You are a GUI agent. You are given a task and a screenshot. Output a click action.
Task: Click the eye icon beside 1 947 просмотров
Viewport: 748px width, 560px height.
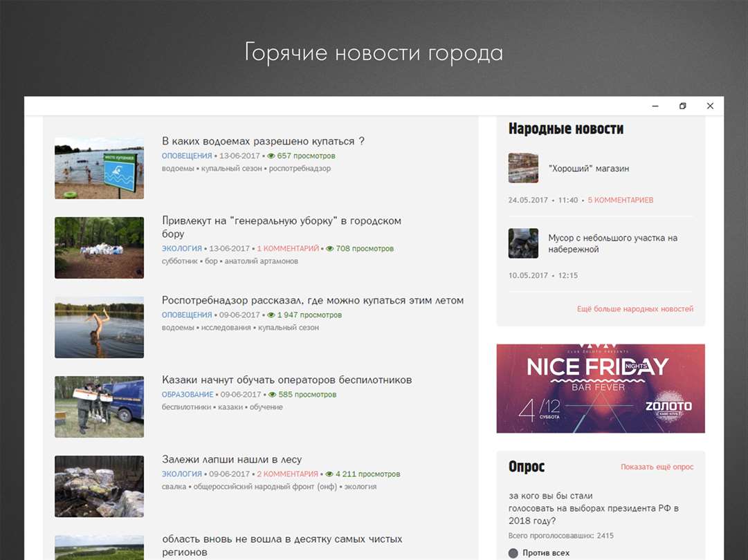click(x=271, y=315)
